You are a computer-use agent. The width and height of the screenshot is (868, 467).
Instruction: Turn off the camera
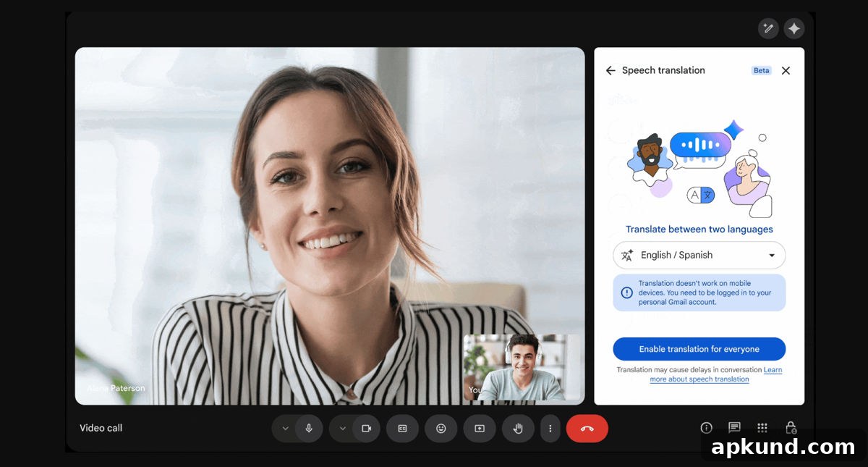coord(366,429)
